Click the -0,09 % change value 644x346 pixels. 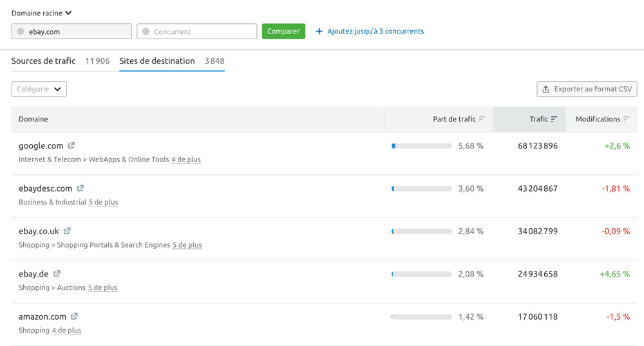(616, 231)
